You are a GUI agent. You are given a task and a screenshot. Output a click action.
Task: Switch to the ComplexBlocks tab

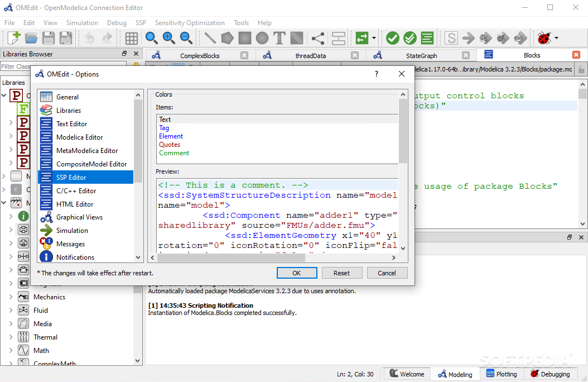200,55
